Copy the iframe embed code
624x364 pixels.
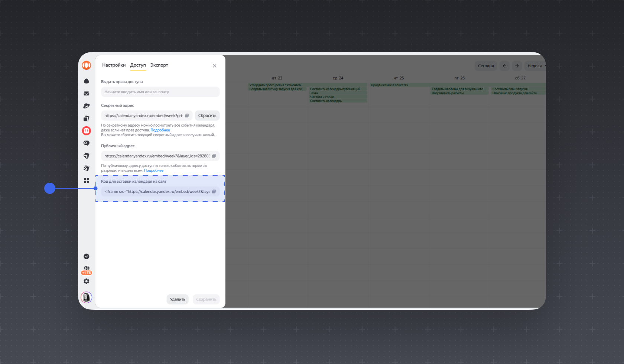click(214, 192)
